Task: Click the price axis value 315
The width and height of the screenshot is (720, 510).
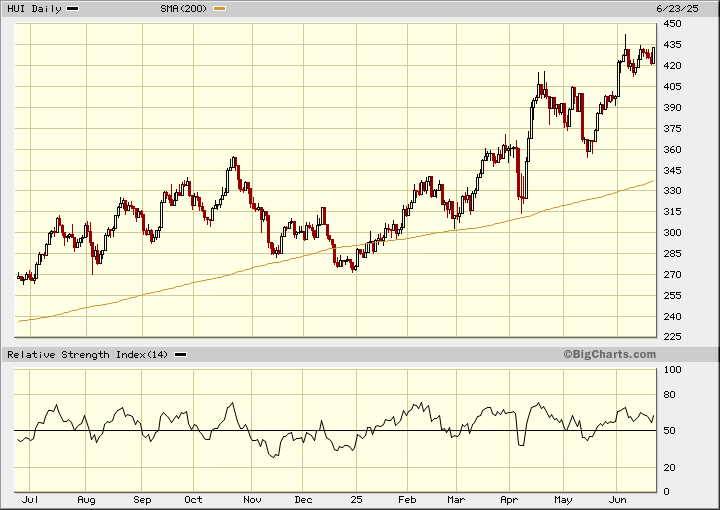Action: click(672, 212)
